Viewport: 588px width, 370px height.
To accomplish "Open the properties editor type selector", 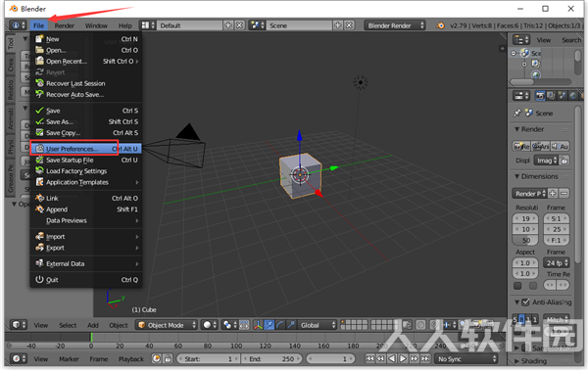I will [x=521, y=96].
